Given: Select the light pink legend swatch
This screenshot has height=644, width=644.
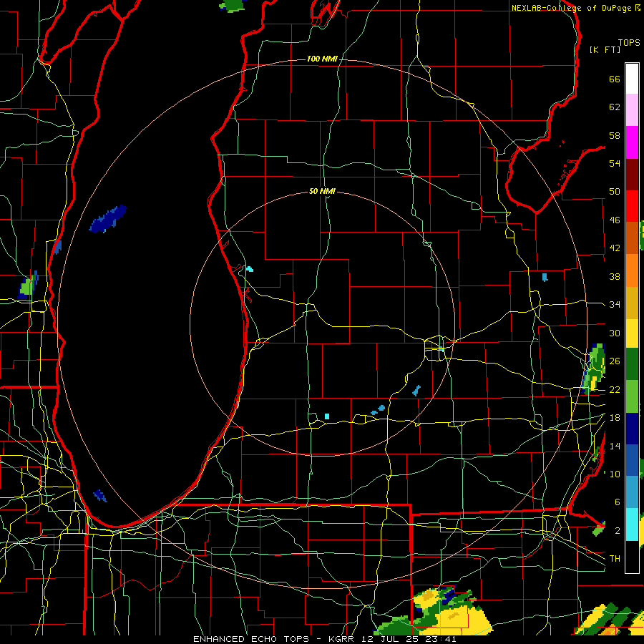Looking at the screenshot, I should tap(632, 110).
